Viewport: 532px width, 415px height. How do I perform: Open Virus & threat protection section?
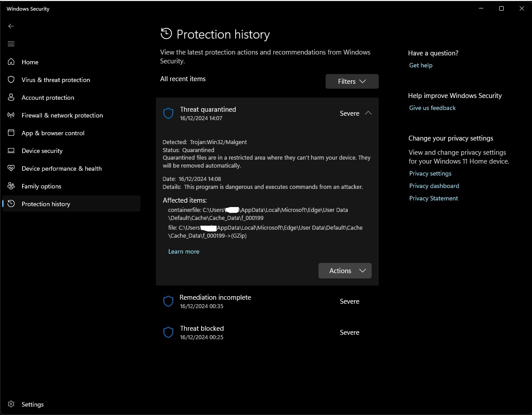[x=71, y=80]
